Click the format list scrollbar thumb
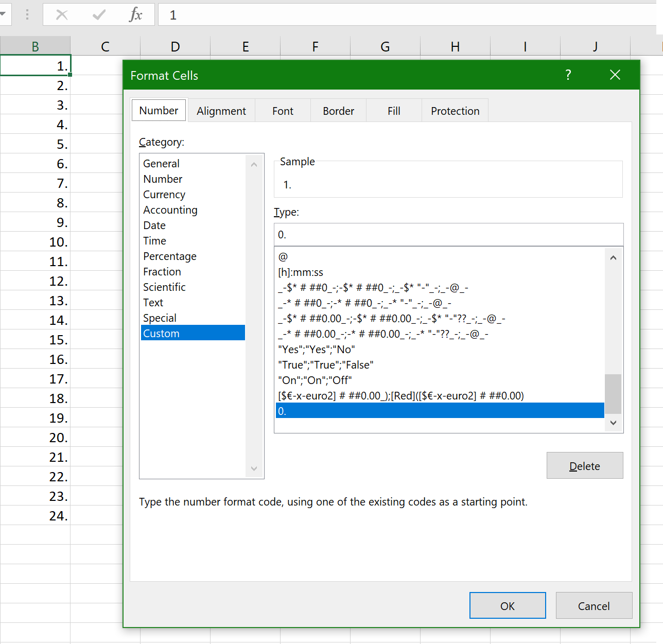 [613, 394]
